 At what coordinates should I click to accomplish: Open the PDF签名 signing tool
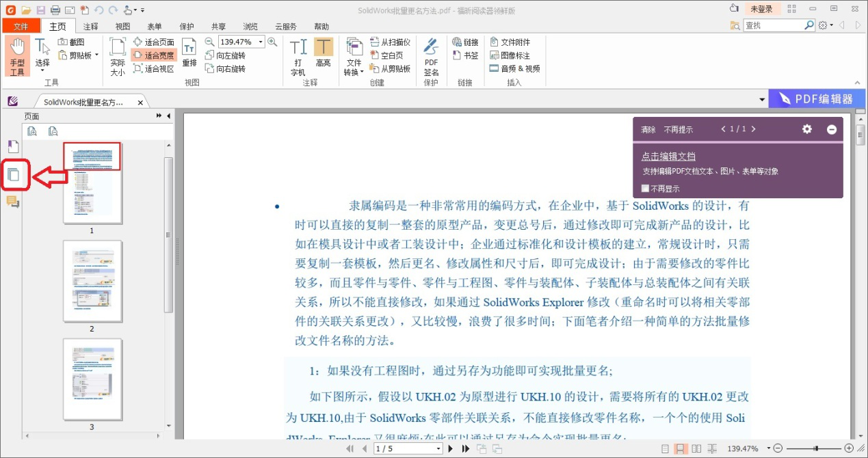coord(431,57)
